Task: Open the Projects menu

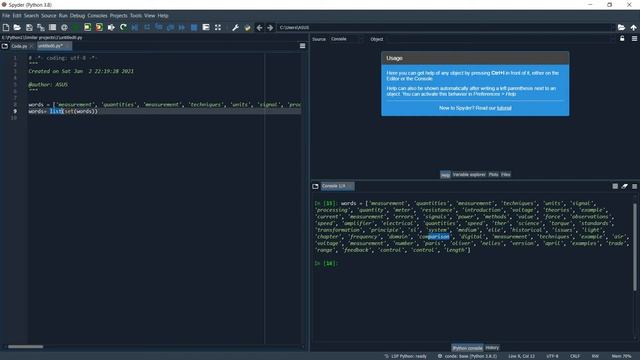Action: pyautogui.click(x=118, y=16)
